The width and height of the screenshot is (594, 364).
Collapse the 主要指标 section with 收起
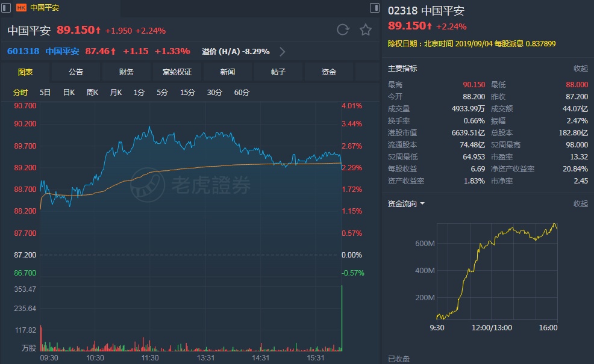coord(580,69)
